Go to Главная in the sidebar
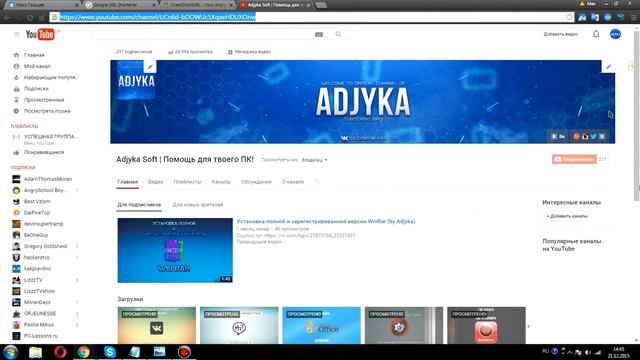The width and height of the screenshot is (640, 360). (34, 55)
